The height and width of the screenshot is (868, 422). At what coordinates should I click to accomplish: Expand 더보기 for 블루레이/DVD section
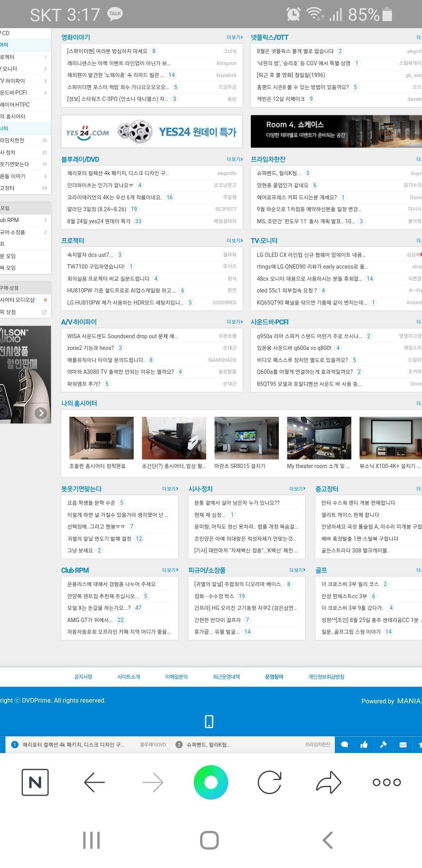(235, 159)
